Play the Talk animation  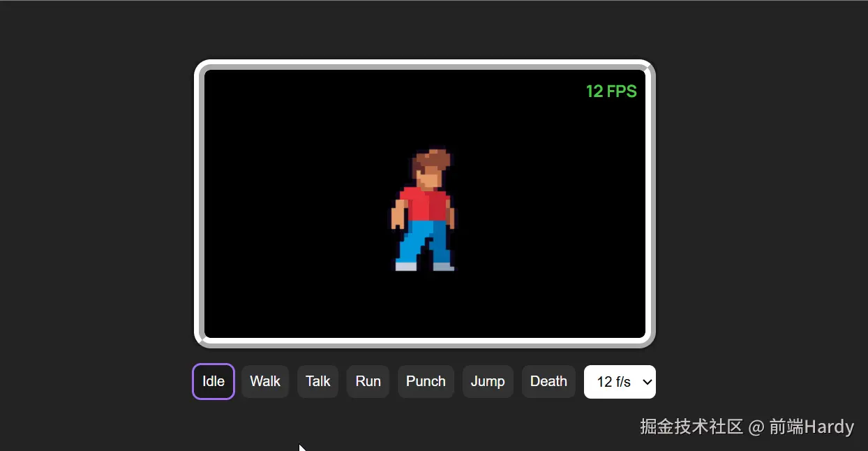[318, 381]
